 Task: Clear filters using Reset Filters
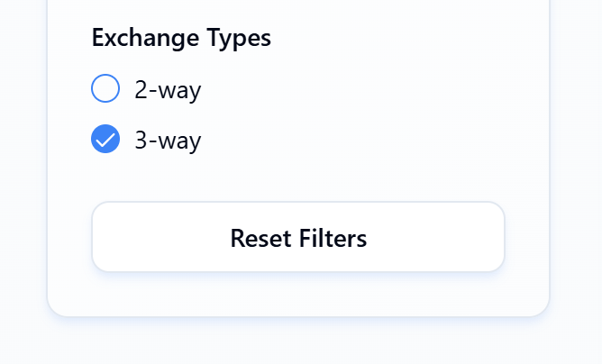[x=297, y=237]
